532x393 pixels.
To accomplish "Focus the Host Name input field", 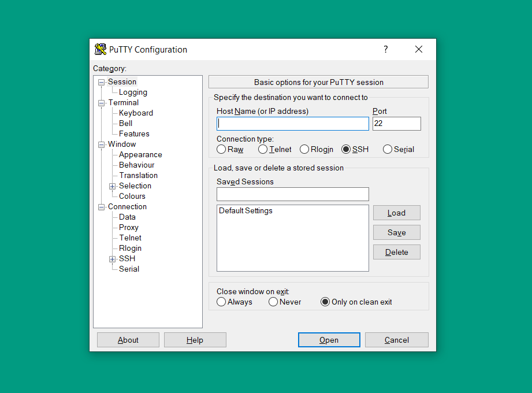I will tap(293, 124).
